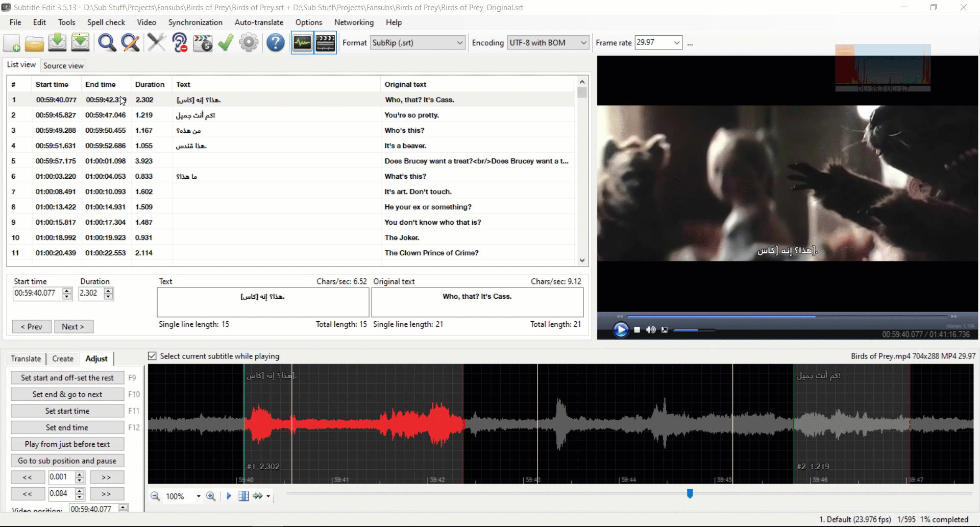The image size is (980, 527).
Task: Toggle fullscreen icon in video player
Action: point(665,330)
